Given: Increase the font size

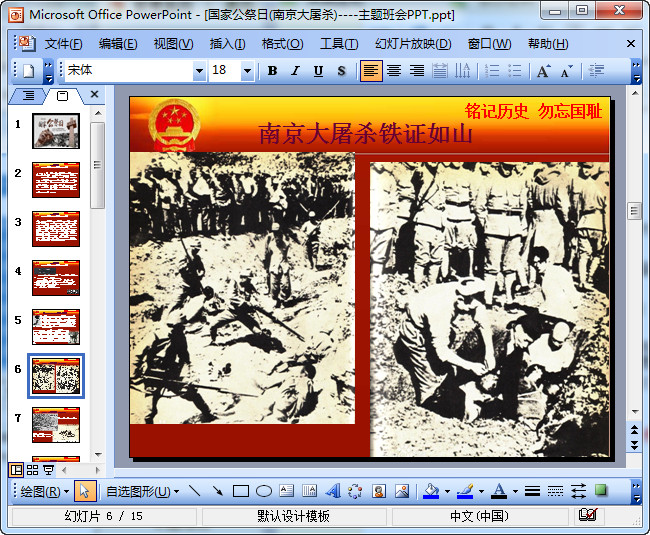Looking at the screenshot, I should click(543, 71).
